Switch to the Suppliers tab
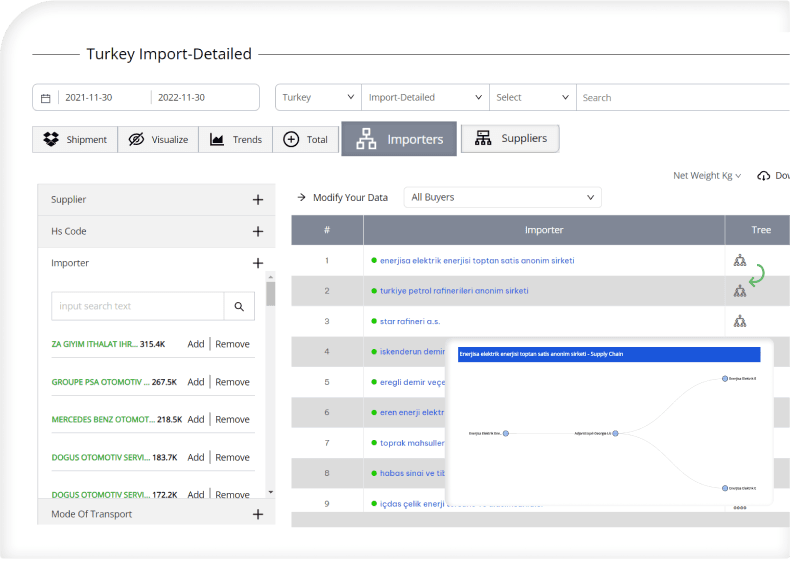 click(x=510, y=138)
